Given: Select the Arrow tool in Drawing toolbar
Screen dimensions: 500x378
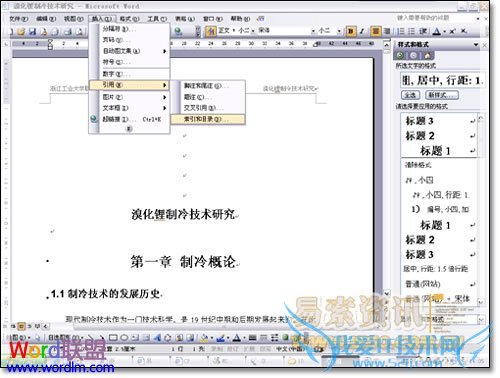Looking at the screenshot, I should (x=101, y=338).
